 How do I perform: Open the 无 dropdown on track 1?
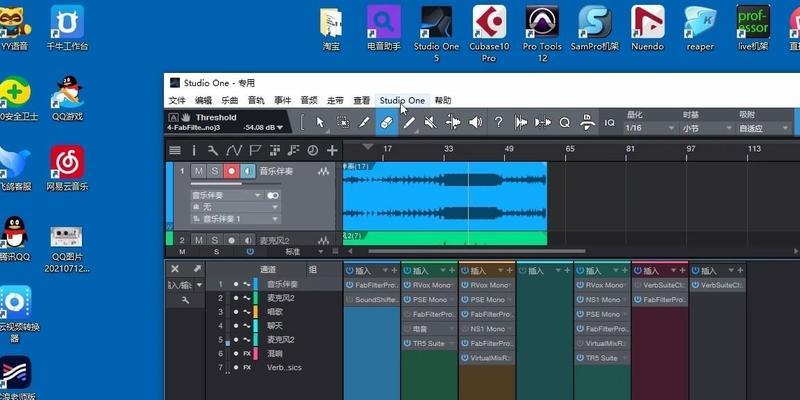tap(235, 207)
